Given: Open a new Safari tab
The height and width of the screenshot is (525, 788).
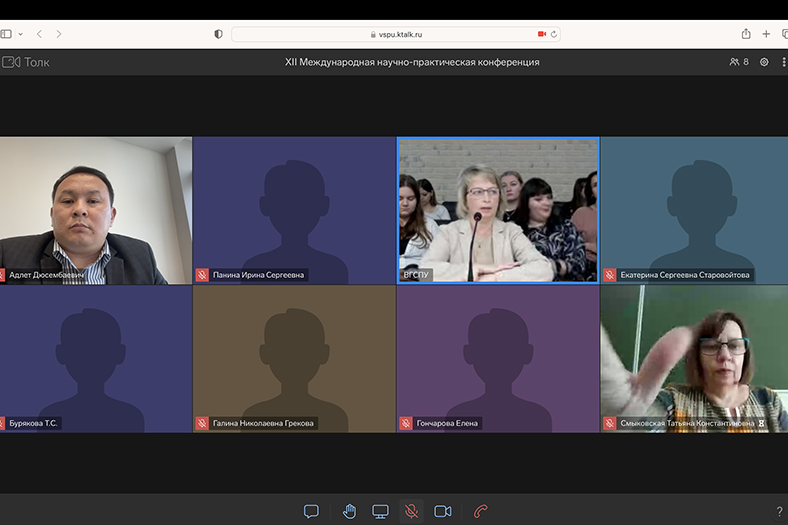Looking at the screenshot, I should click(766, 34).
